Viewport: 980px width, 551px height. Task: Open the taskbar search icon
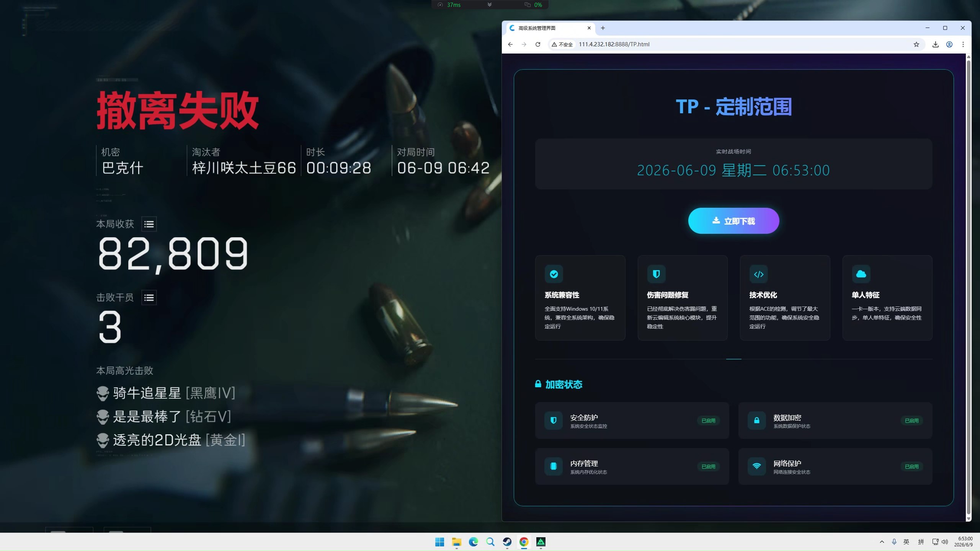click(x=490, y=542)
